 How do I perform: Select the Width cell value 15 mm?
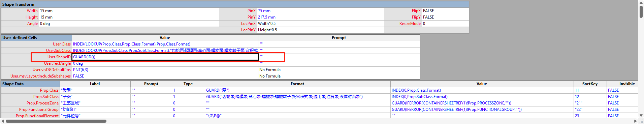129,11
